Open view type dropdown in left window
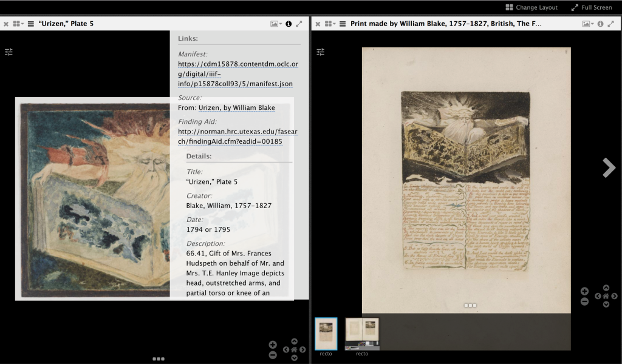The width and height of the screenshot is (622, 364). 276,24
